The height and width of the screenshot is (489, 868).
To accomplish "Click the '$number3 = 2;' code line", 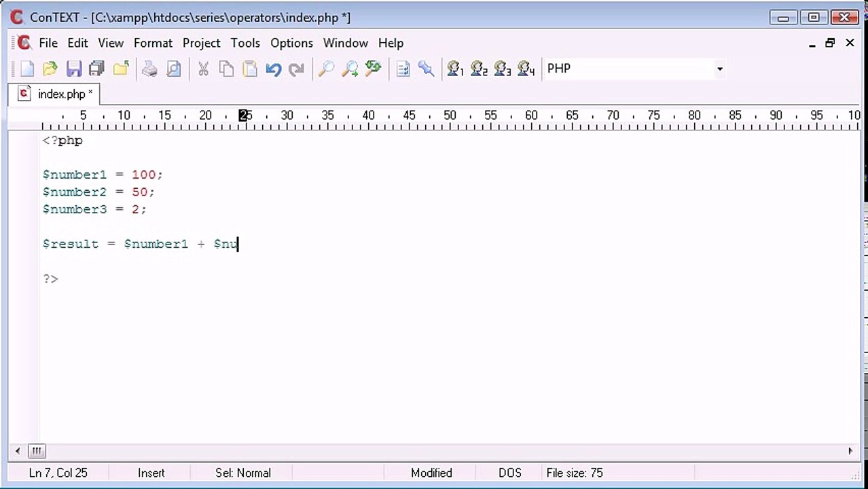I will (94, 209).
